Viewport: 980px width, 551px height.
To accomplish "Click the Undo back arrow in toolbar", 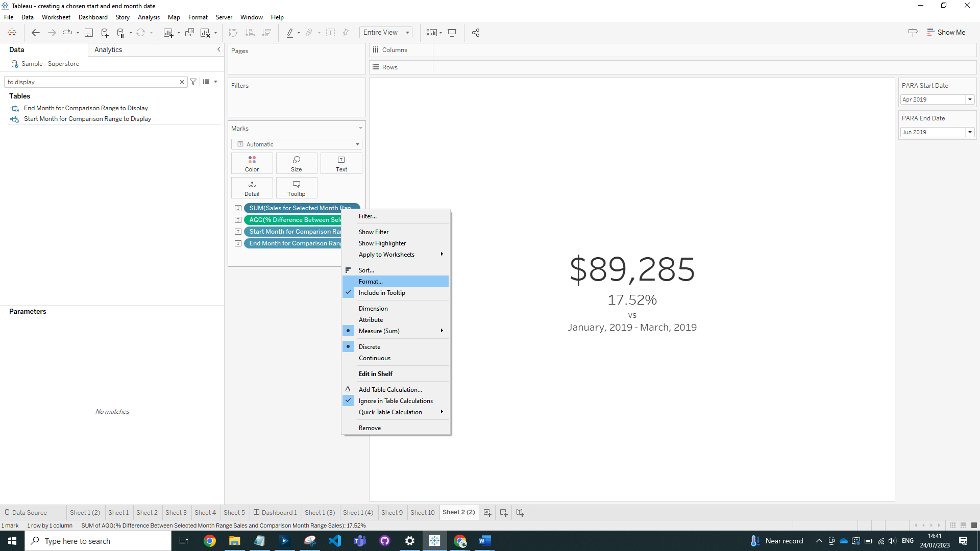I will [35, 33].
